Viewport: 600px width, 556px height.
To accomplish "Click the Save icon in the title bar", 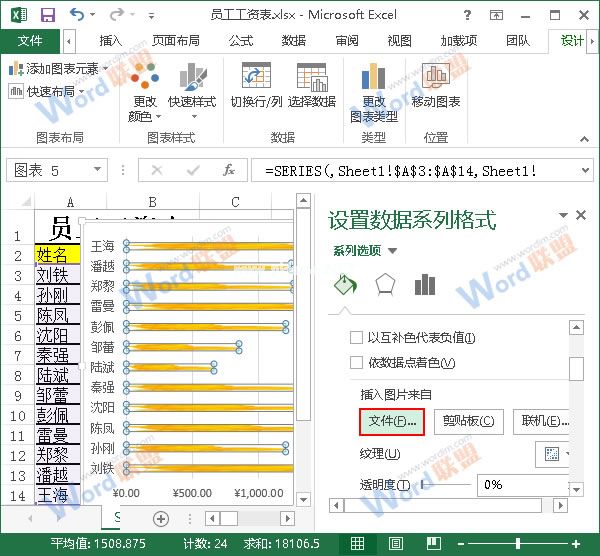I will tap(47, 15).
